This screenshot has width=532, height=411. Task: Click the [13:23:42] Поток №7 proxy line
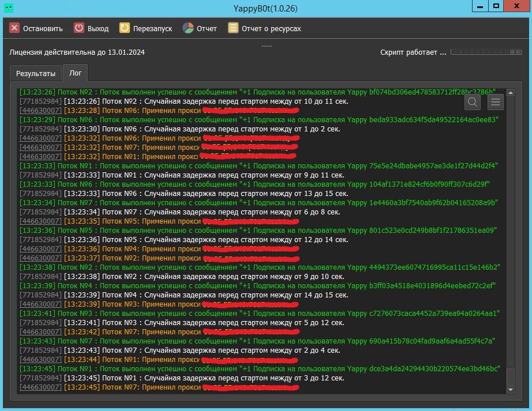159,331
